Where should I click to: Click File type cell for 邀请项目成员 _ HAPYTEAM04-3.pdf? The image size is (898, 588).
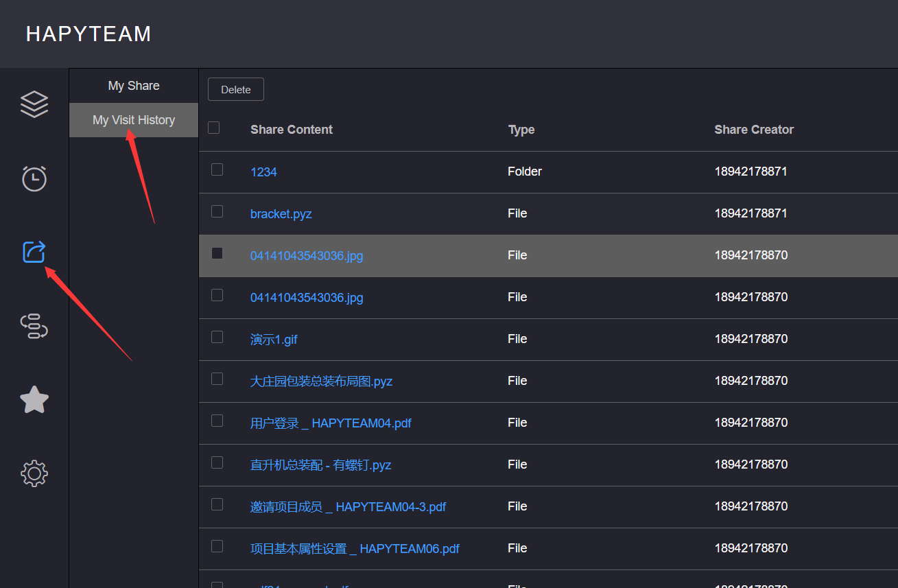(x=517, y=506)
